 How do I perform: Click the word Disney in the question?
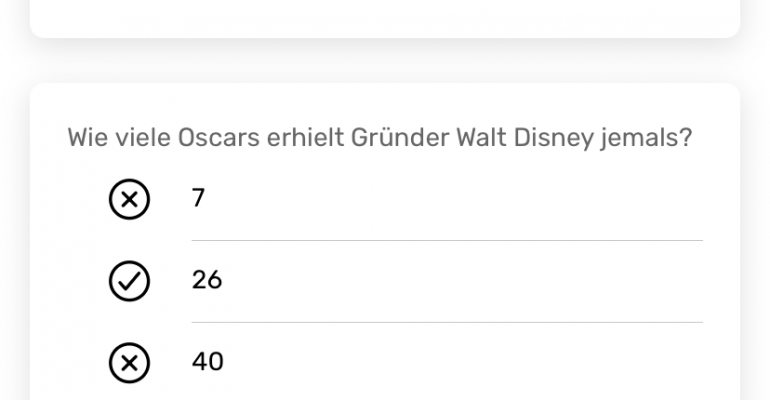(x=554, y=138)
